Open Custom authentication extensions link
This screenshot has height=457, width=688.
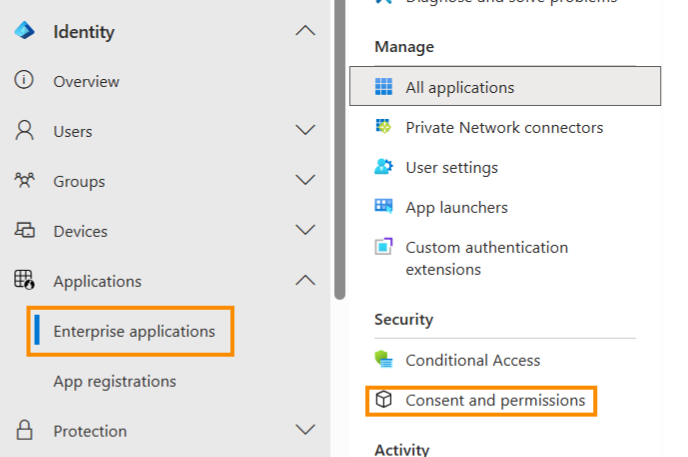click(486, 258)
